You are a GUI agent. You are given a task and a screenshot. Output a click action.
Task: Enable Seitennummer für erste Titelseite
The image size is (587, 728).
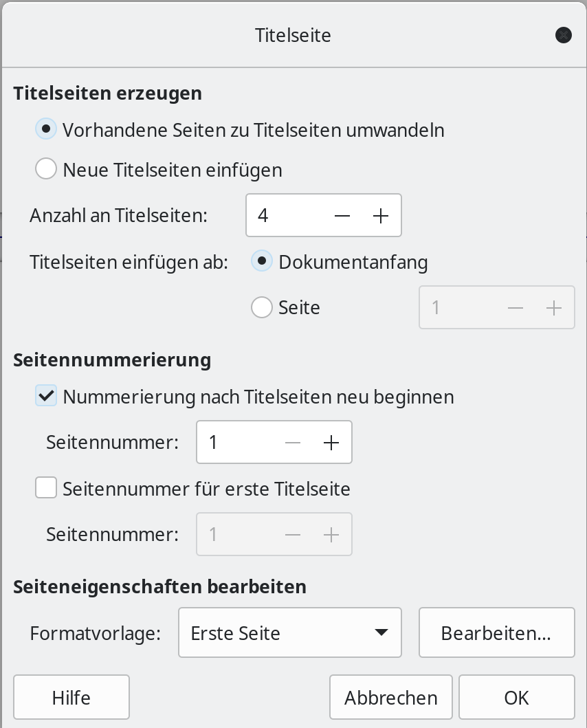point(46,489)
